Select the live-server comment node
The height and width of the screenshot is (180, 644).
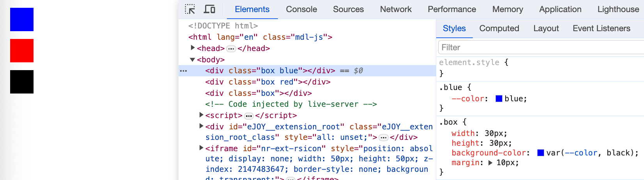[291, 104]
